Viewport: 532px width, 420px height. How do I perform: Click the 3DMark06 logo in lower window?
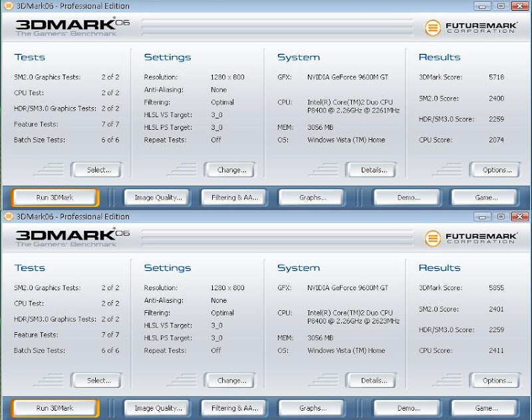[x=72, y=238]
